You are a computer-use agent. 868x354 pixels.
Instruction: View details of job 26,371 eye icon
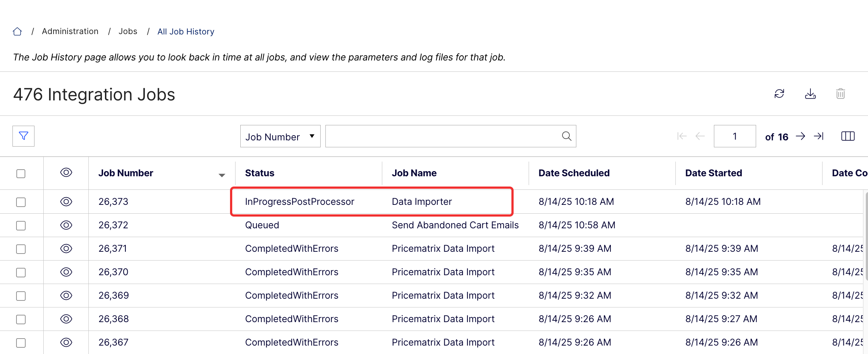(66, 248)
